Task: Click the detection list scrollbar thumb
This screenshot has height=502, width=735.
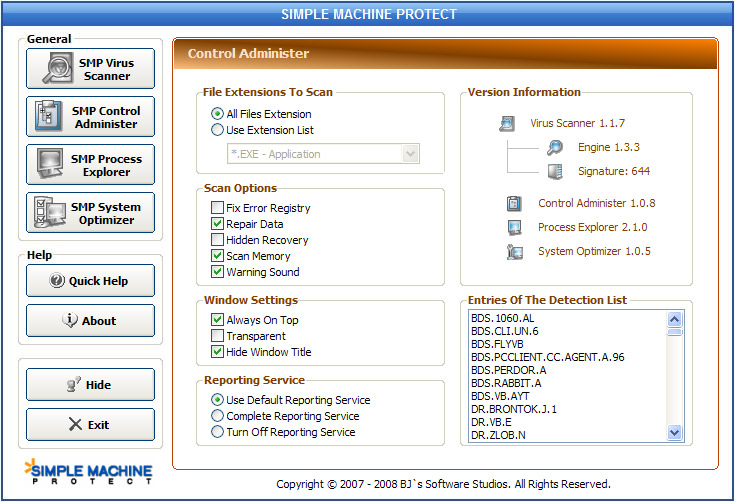Action: pyautogui.click(x=675, y=332)
